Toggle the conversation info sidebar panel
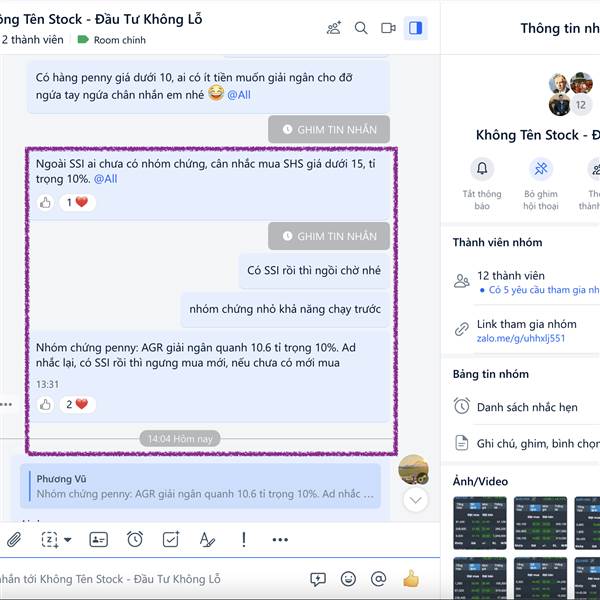 (x=415, y=28)
